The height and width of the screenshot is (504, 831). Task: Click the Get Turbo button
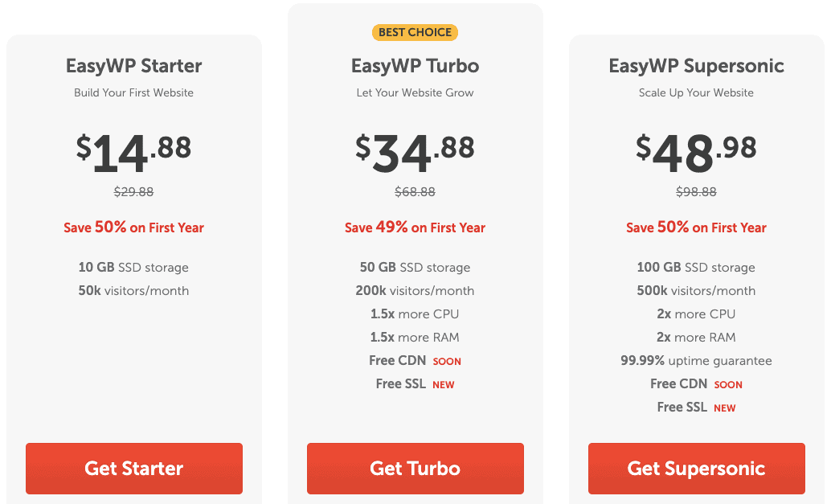(x=415, y=469)
